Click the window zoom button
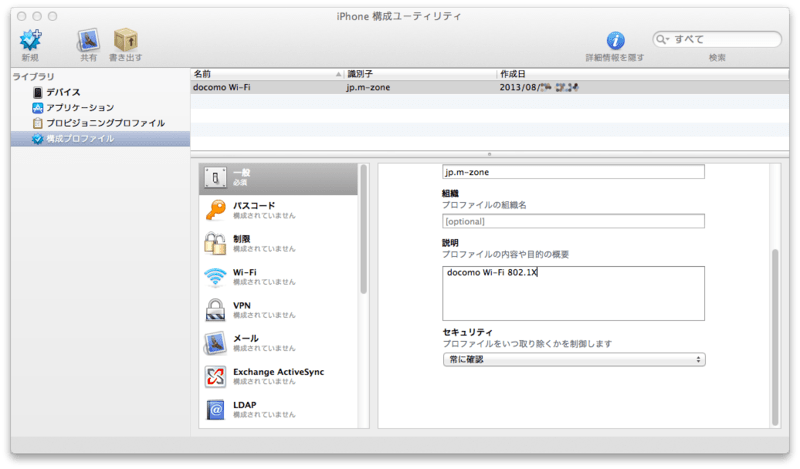The image size is (800, 469). [x=53, y=16]
